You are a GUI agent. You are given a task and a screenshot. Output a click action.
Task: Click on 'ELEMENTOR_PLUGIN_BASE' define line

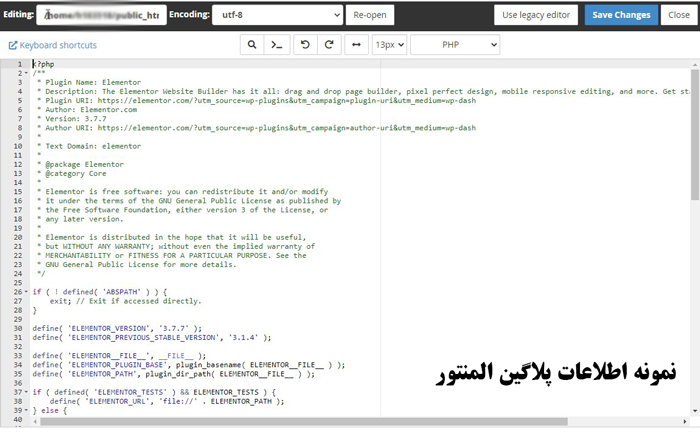tap(188, 365)
